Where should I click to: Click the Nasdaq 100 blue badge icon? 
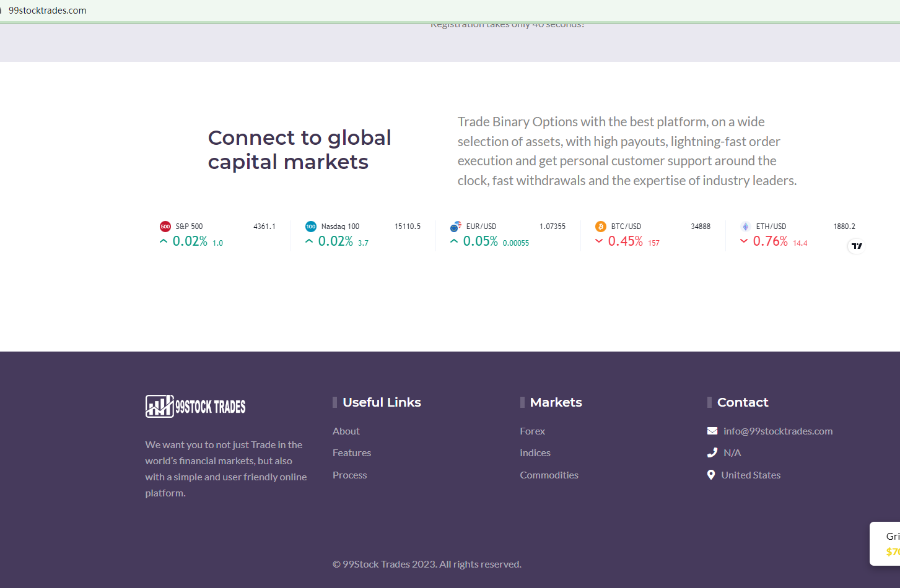coord(311,227)
